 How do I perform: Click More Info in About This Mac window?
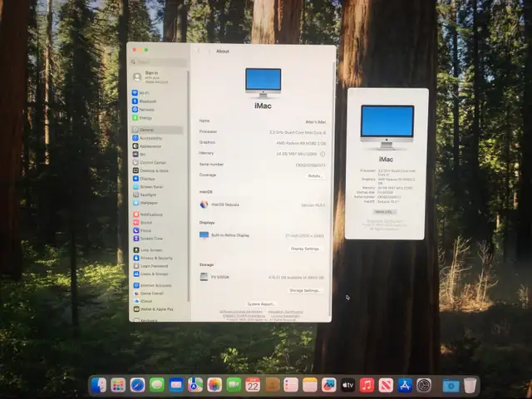tap(384, 212)
